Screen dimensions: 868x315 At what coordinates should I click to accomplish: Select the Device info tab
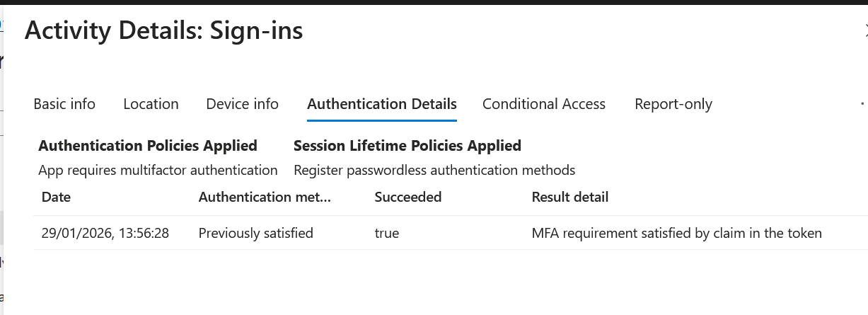coord(242,104)
